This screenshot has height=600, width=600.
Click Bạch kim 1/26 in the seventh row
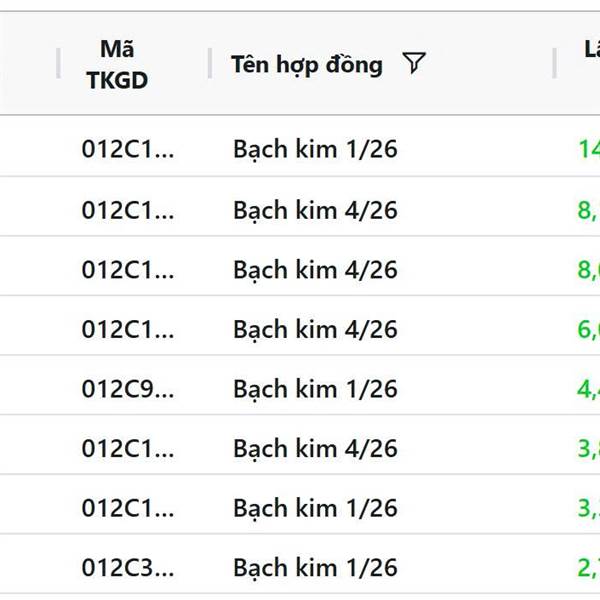click(315, 508)
